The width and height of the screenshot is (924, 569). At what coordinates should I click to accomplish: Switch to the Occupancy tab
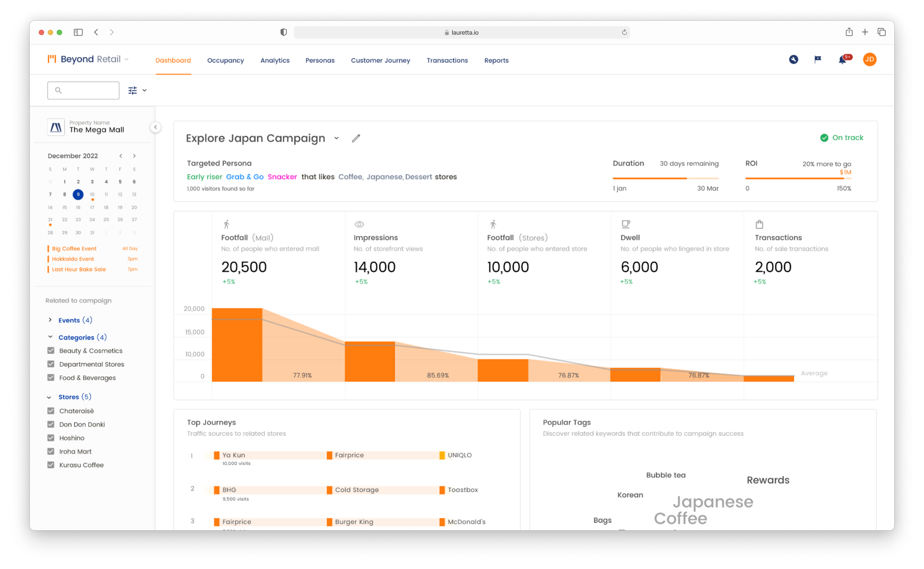[225, 60]
